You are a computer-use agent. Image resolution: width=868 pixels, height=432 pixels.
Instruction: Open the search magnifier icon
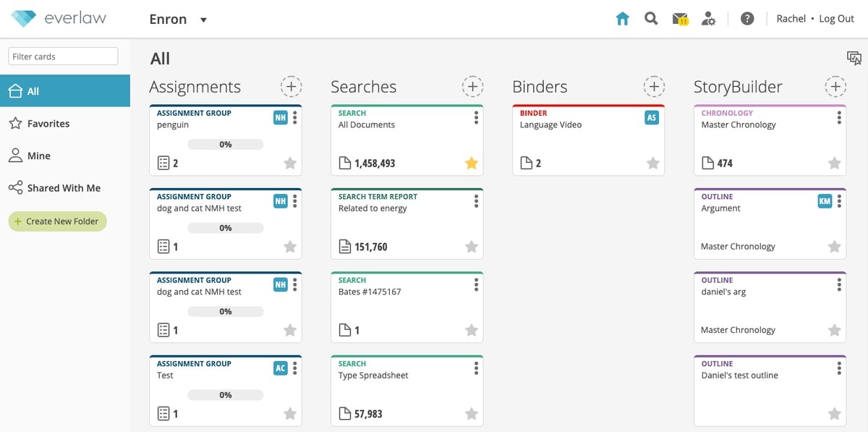pos(651,19)
